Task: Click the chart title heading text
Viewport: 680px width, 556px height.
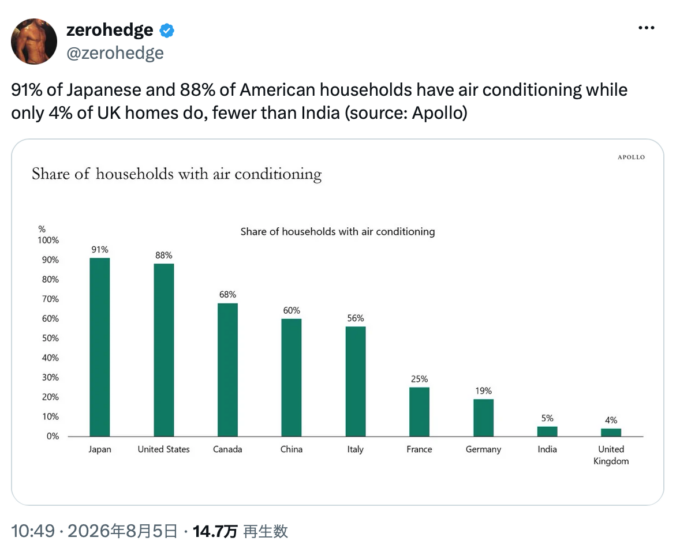Action: click(177, 174)
